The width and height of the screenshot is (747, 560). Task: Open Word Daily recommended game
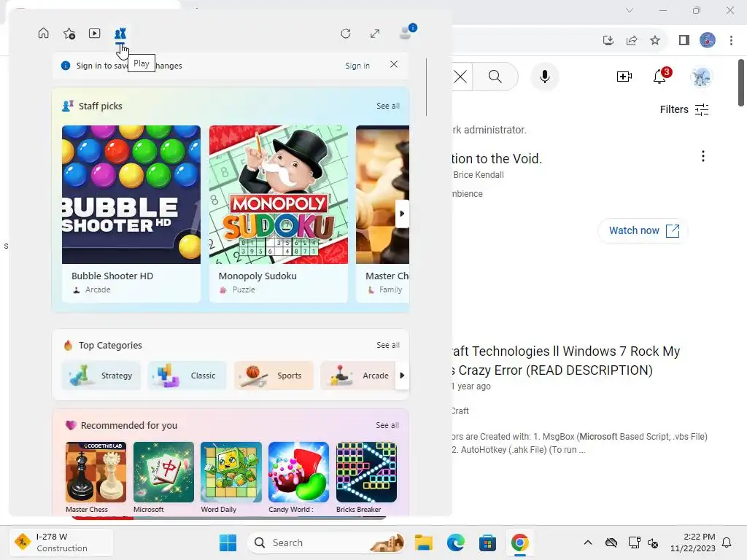click(x=231, y=478)
